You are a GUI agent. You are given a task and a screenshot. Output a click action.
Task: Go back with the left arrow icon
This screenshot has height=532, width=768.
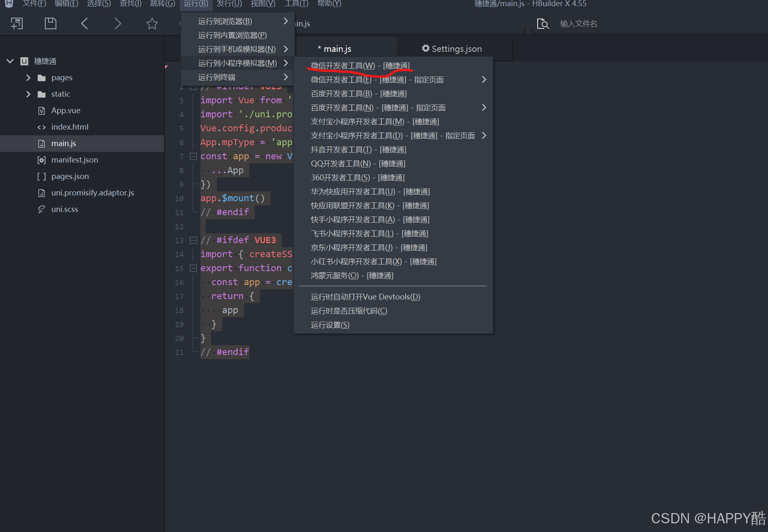[x=84, y=23]
